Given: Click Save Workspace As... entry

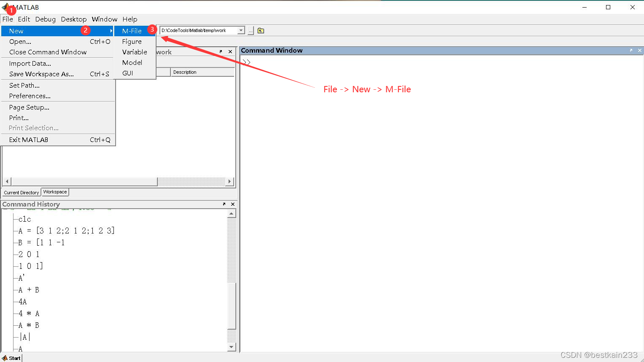Looking at the screenshot, I should (58, 74).
